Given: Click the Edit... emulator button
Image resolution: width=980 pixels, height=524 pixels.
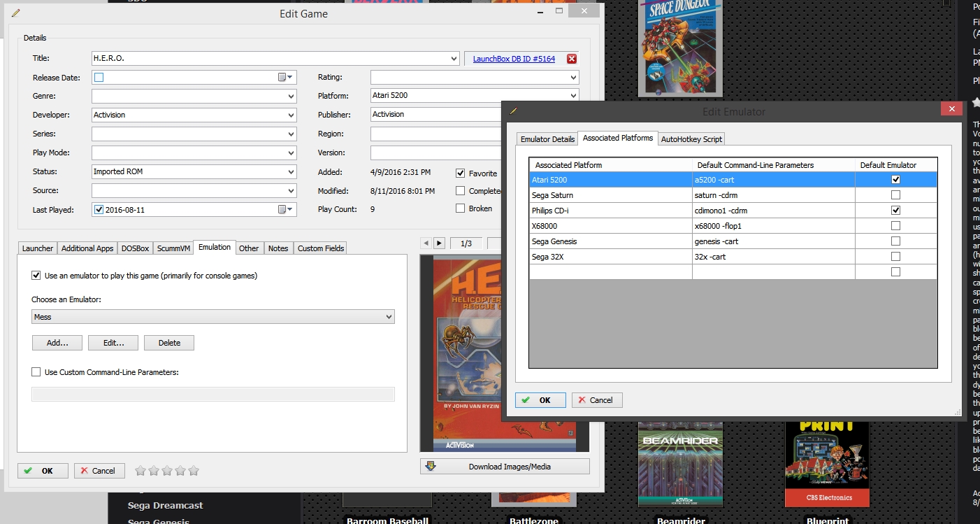Looking at the screenshot, I should [113, 343].
